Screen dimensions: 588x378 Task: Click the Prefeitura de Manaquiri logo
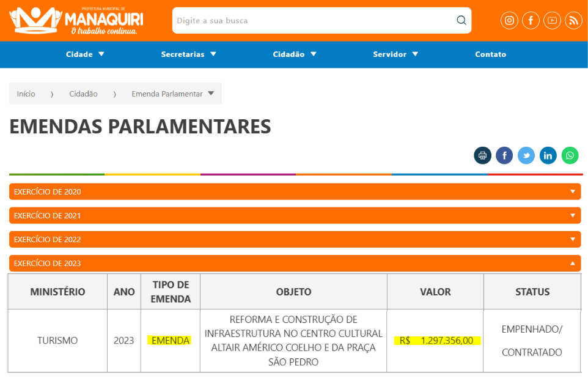tap(76, 21)
